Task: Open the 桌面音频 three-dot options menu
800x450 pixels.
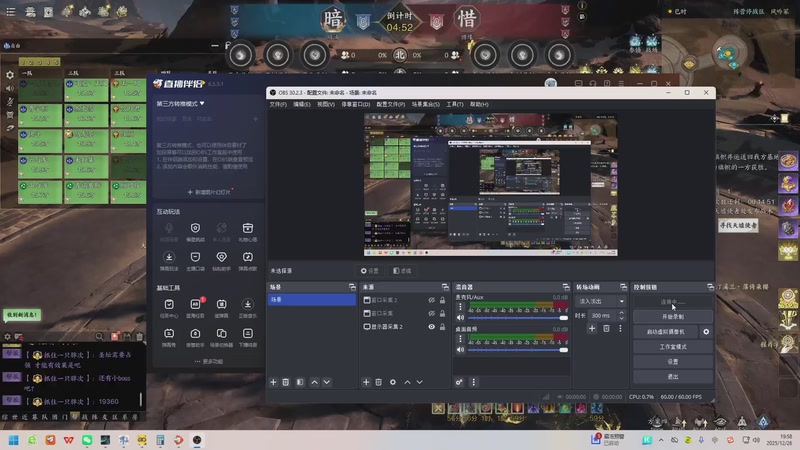Action: tap(460, 338)
